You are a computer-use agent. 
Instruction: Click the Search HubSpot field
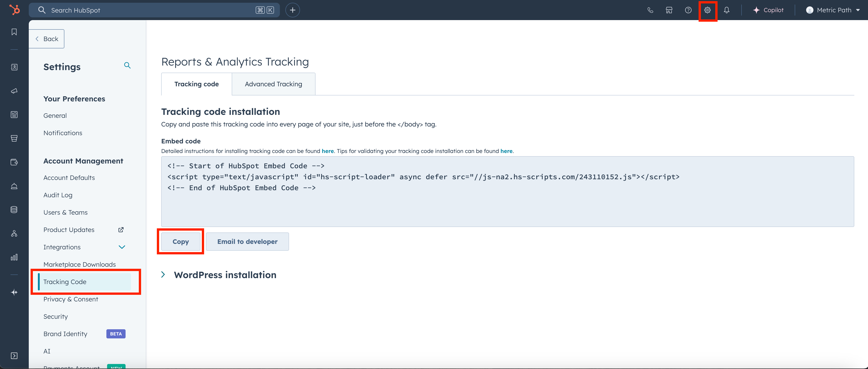click(x=154, y=10)
